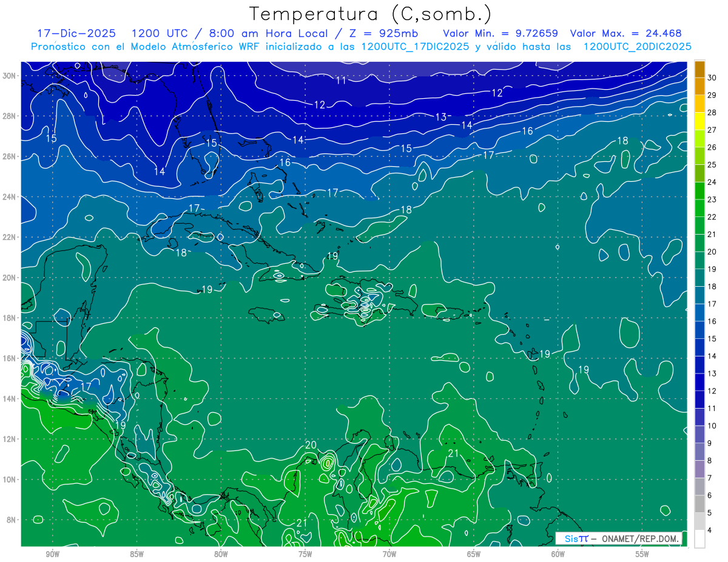728x562 pixels.
Task: Click the '80W' longitude axis label
Action: click(x=221, y=555)
